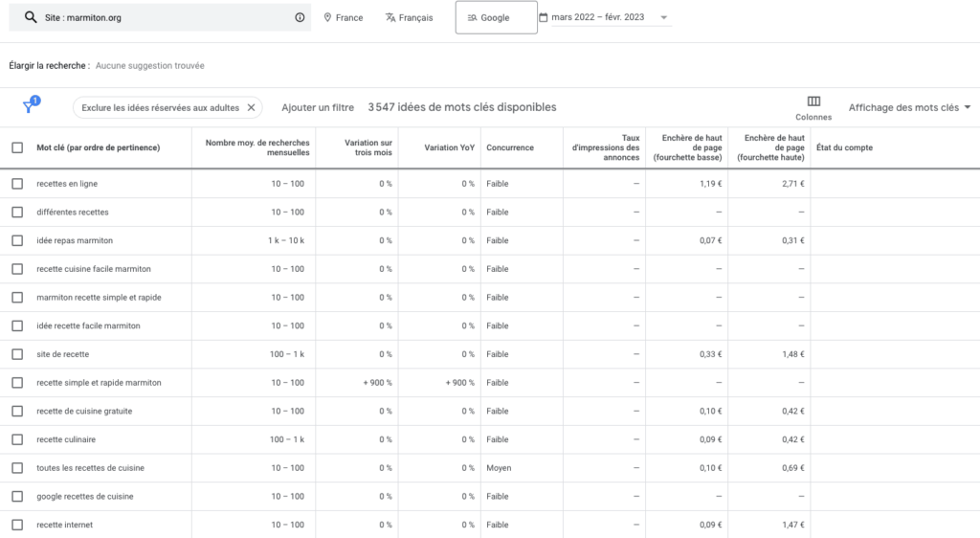
Task: Click the idée repas marmiton keyword
Action: [75, 240]
